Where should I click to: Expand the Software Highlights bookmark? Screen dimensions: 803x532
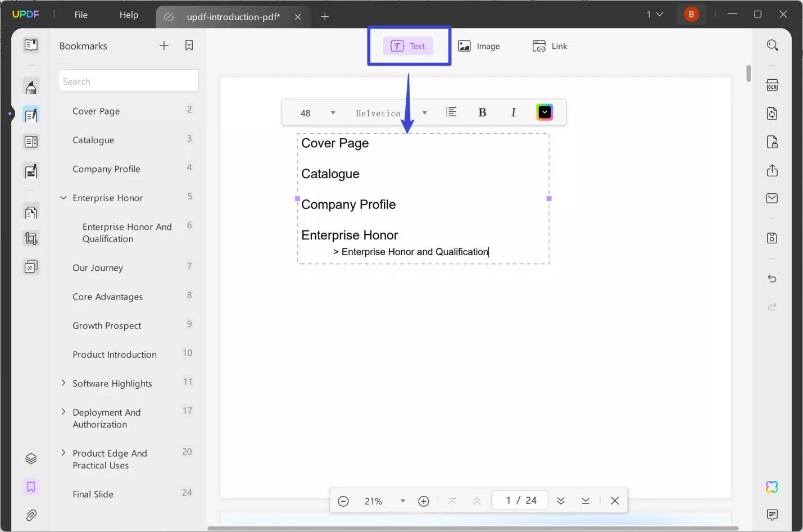(x=63, y=383)
